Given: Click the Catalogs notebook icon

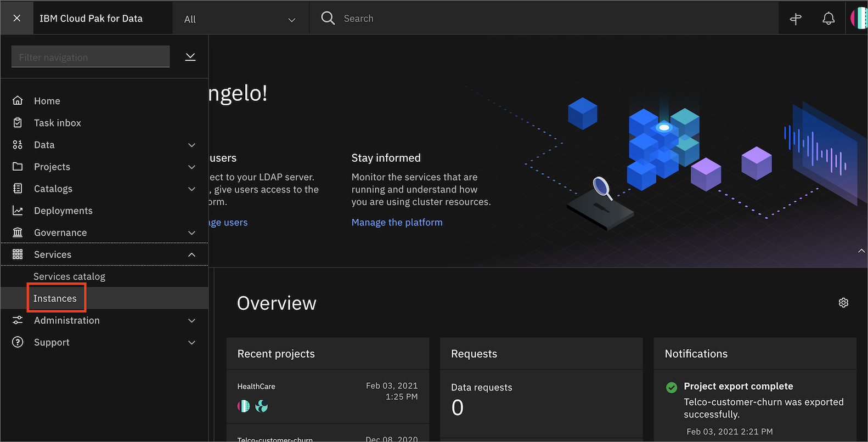Looking at the screenshot, I should tap(18, 188).
